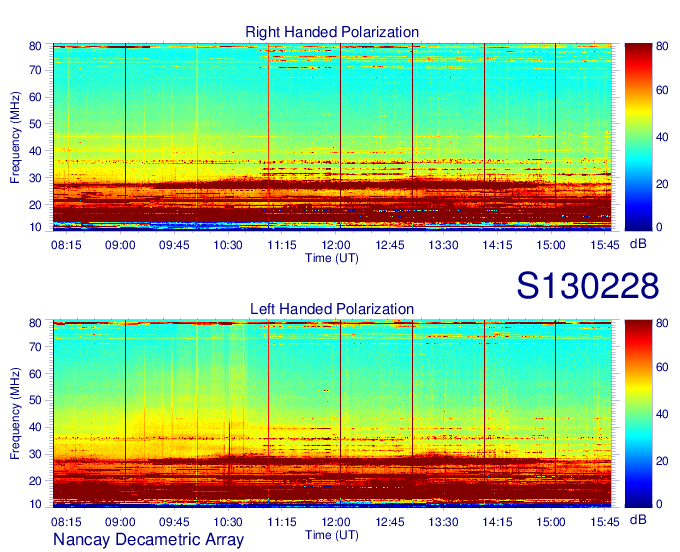Click the 70 MHz tick label on the top plot

click(x=35, y=70)
